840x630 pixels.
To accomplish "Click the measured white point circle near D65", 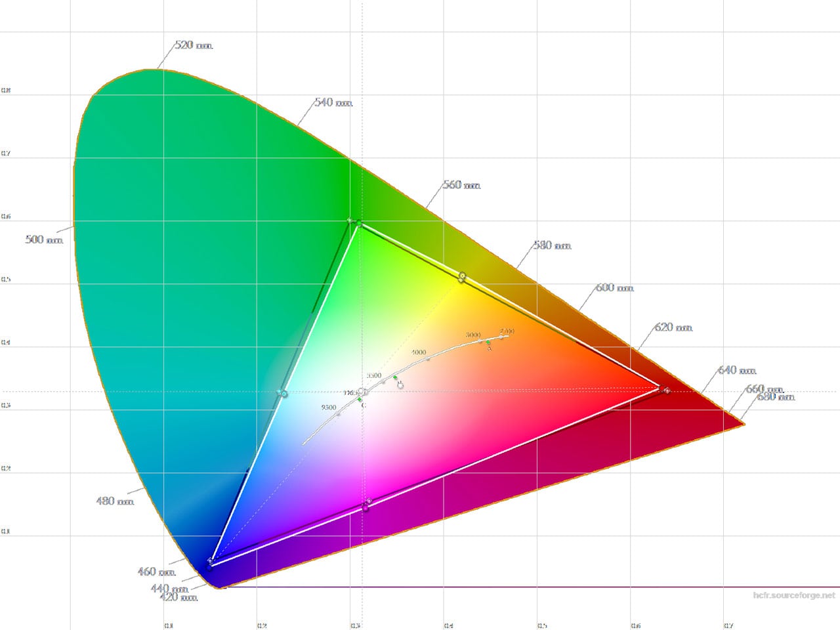I will tap(360, 392).
